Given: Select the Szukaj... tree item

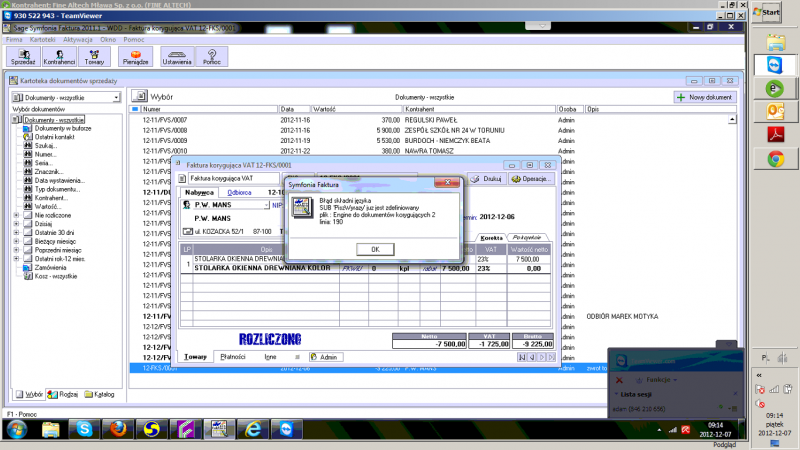Looking at the screenshot, I should [x=45, y=146].
